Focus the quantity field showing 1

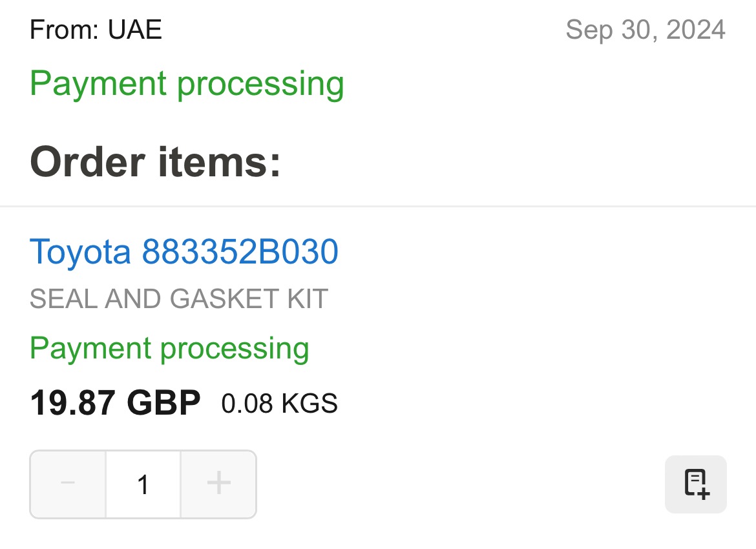pyautogui.click(x=143, y=484)
